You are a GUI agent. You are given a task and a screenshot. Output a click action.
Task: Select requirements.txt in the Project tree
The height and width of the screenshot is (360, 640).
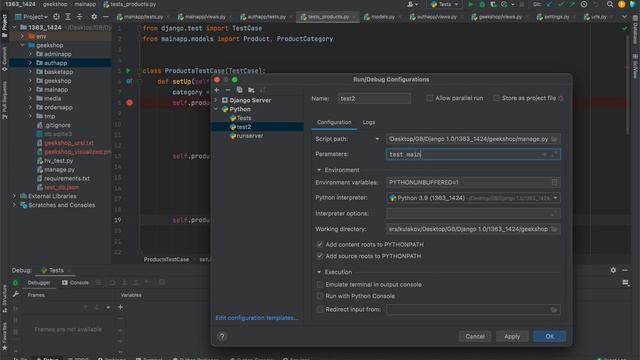click(67, 178)
